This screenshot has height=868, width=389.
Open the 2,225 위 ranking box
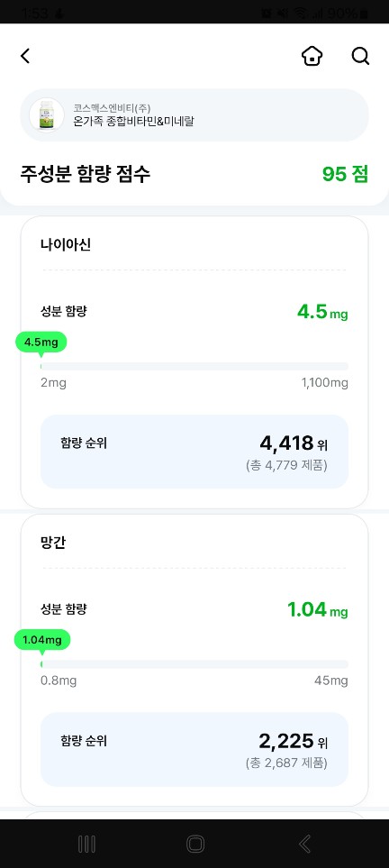coord(194,750)
